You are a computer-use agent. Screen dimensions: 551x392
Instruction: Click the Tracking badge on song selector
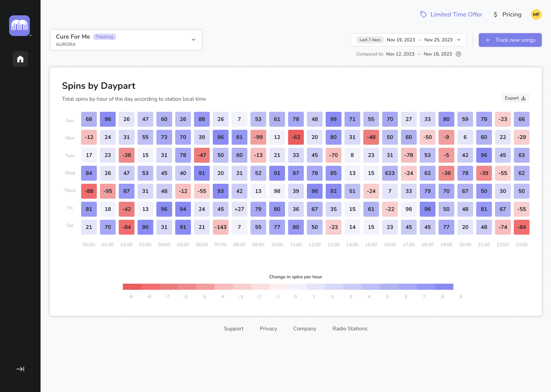(104, 37)
